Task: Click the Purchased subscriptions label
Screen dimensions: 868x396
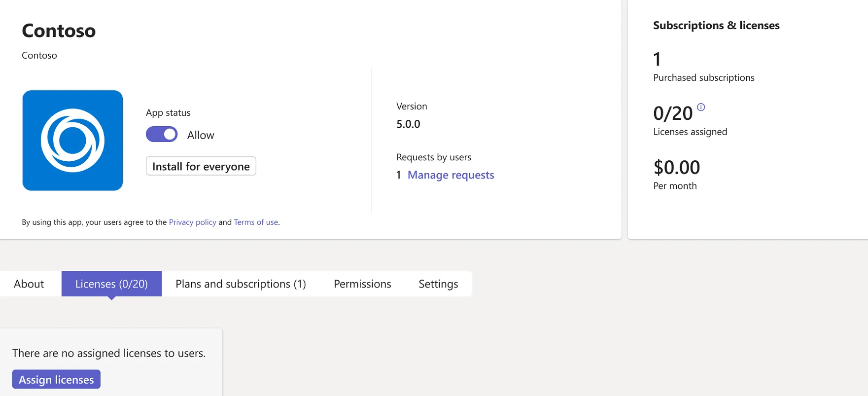Action: pos(703,78)
